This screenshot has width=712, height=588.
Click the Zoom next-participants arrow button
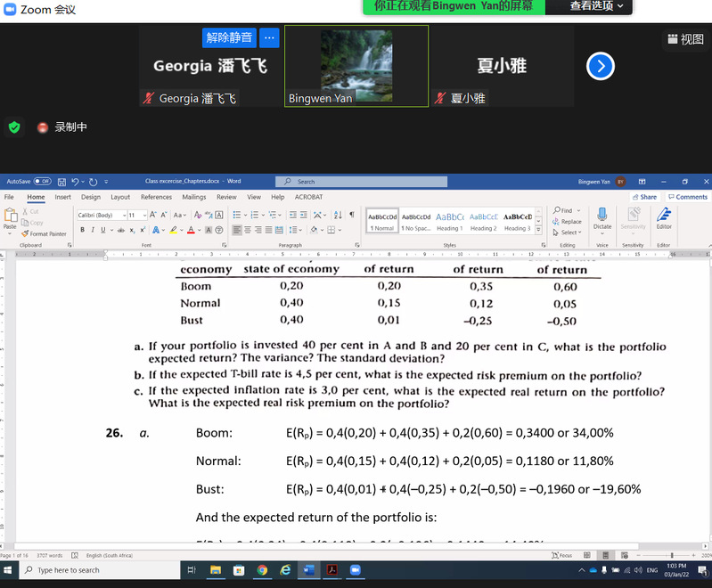601,66
